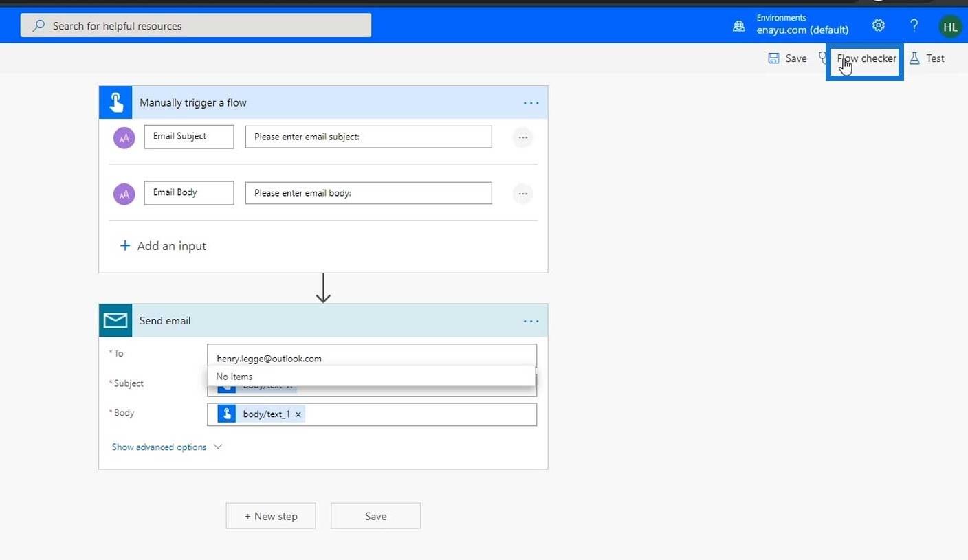Click Flow checker in the toolbar
The image size is (968, 560).
866,58
